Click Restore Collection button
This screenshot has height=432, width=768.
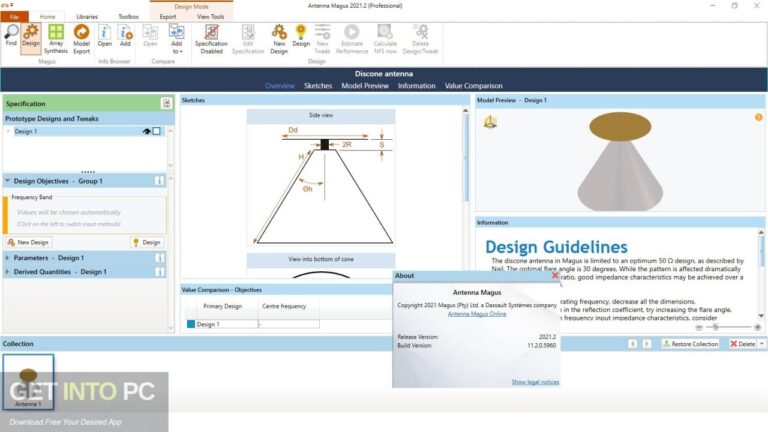tap(690, 344)
